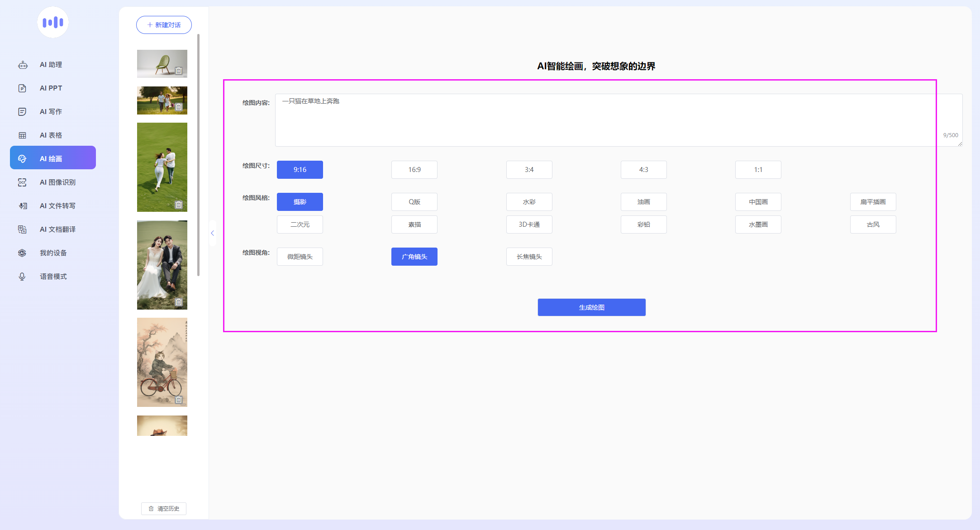
Task: Click the history panel vertical scrollbar
Action: click(x=198, y=154)
